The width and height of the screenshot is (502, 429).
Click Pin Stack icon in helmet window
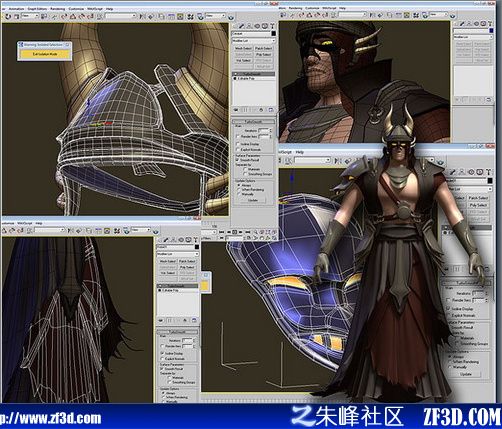point(235,110)
